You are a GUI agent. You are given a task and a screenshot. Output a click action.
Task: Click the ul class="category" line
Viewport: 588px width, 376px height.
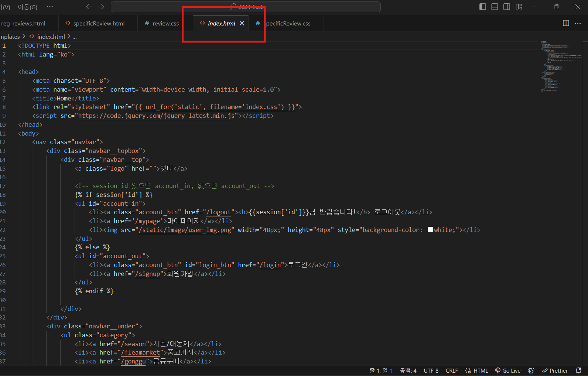tap(98, 335)
